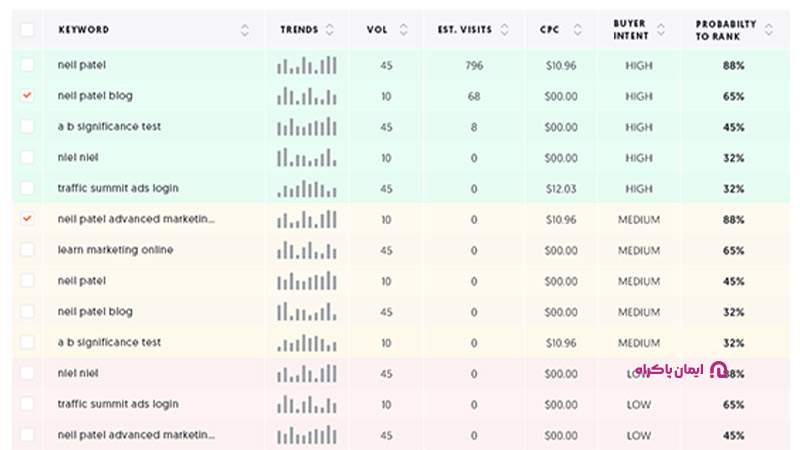Viewport: 800px width, 450px height.
Task: Check 'traffic summit ads login' row with $12.03 CPC
Action: pyautogui.click(x=27, y=188)
